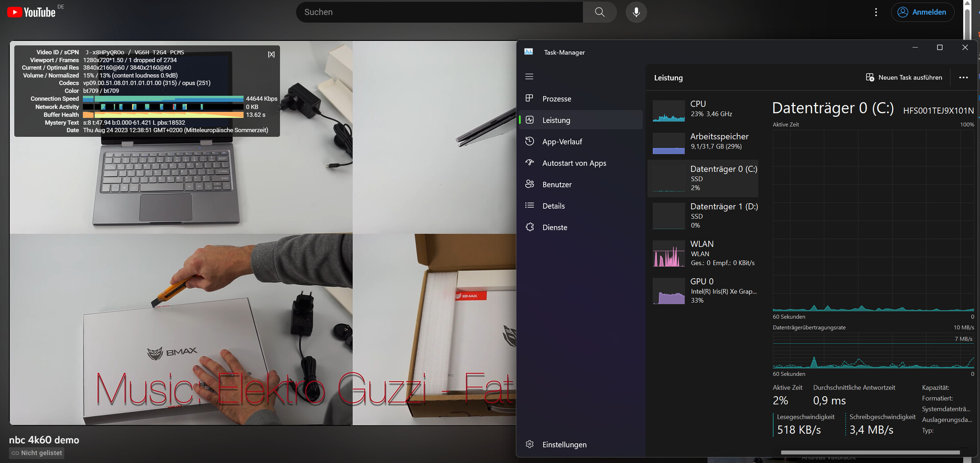
Task: Click the Details list icon
Action: point(529,205)
